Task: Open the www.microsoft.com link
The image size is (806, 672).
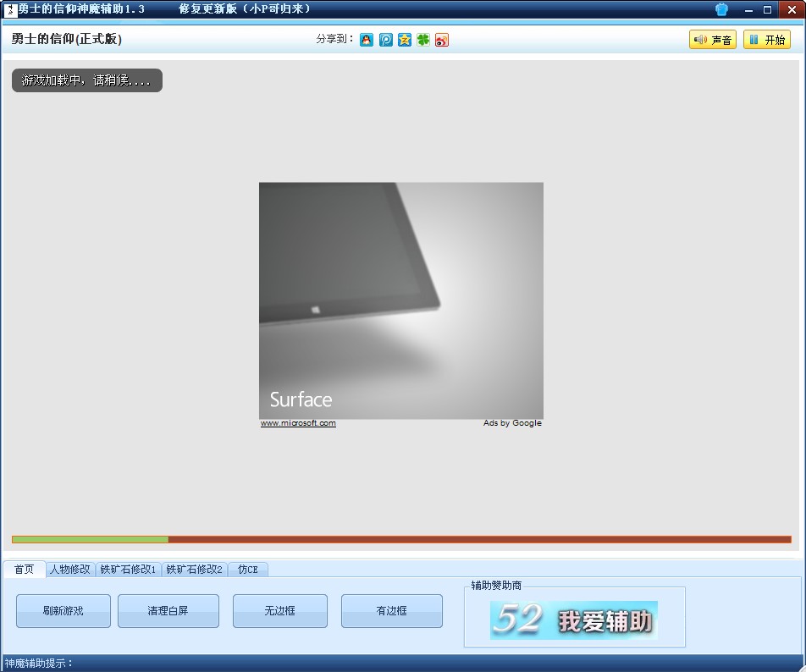Action: click(298, 423)
